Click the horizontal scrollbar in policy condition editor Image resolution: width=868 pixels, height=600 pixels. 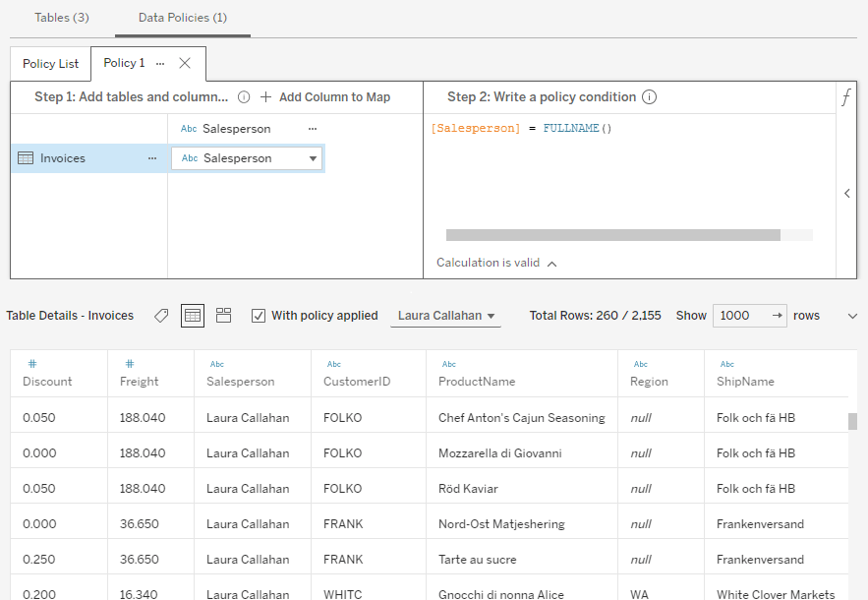click(x=612, y=235)
